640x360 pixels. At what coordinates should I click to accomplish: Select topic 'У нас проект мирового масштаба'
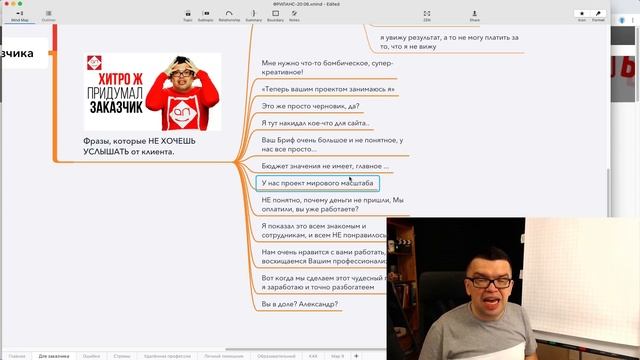318,183
